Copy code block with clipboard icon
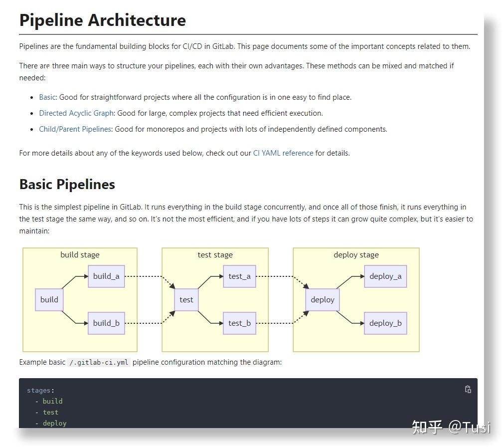 click(x=468, y=389)
